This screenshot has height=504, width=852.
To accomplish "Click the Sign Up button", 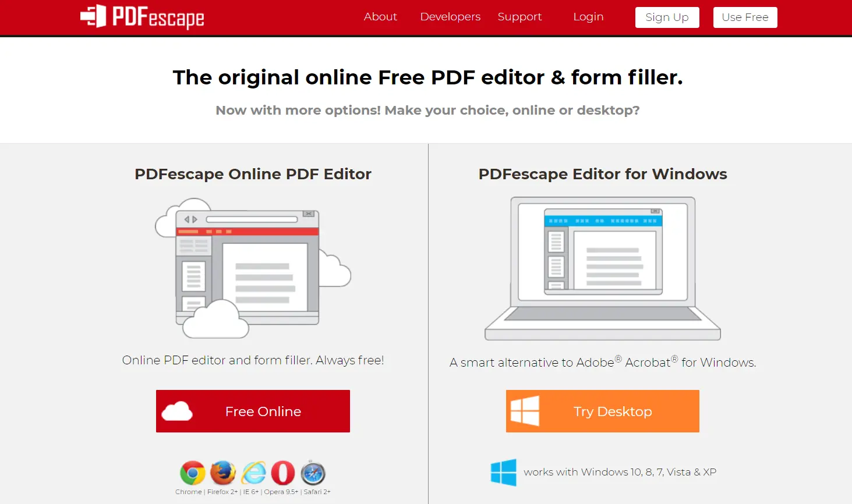I will click(667, 17).
